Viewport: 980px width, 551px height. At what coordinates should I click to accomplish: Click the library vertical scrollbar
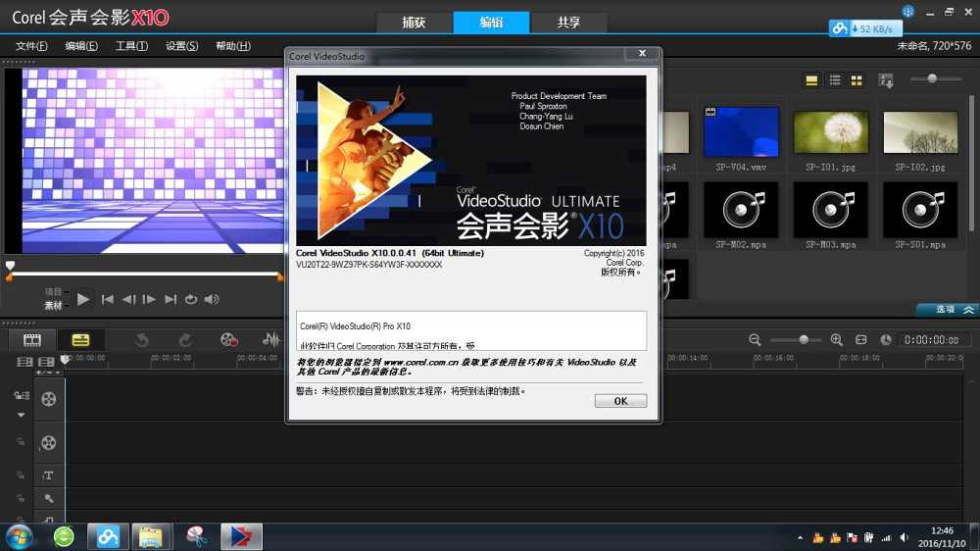coord(971,163)
